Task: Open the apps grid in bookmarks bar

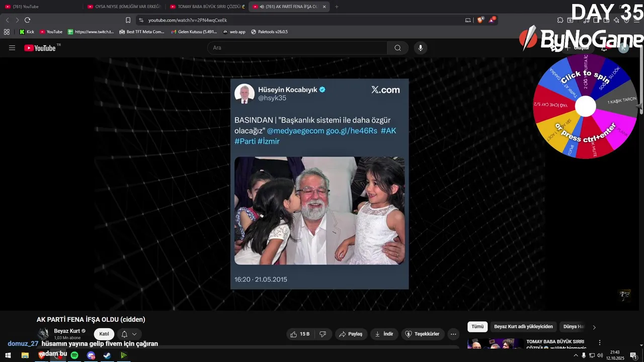Action: pyautogui.click(x=7, y=32)
